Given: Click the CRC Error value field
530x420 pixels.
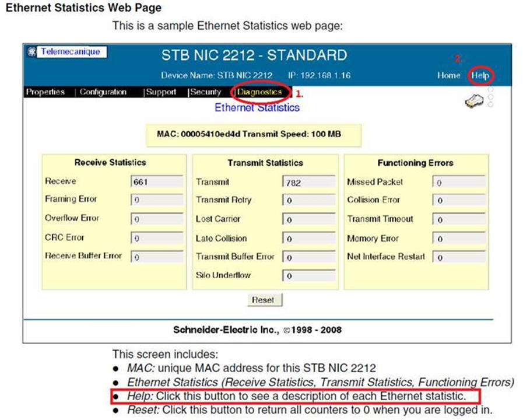Looking at the screenshot, I should (x=157, y=238).
